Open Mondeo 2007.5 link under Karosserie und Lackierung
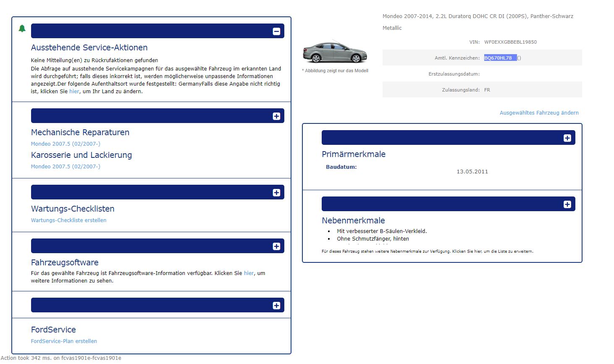This screenshot has height=364, width=614. pos(66,167)
